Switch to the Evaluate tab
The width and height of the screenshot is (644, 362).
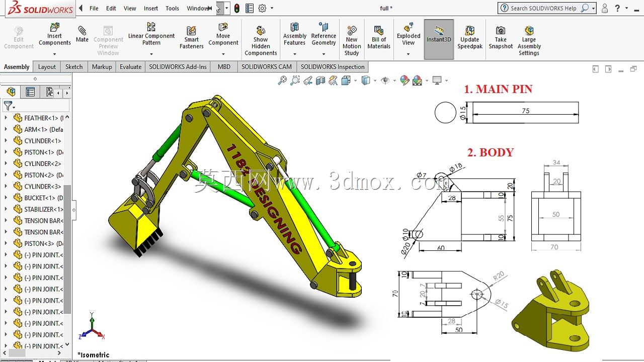(130, 67)
